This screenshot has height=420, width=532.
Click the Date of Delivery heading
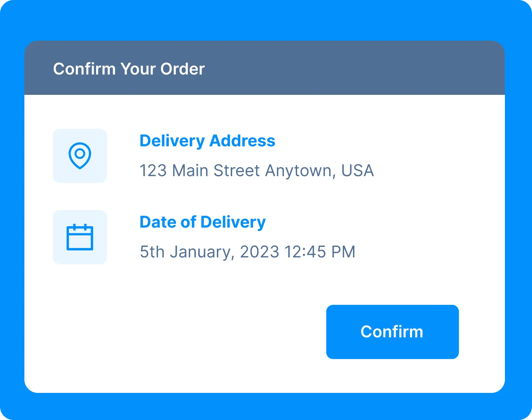coord(203,222)
